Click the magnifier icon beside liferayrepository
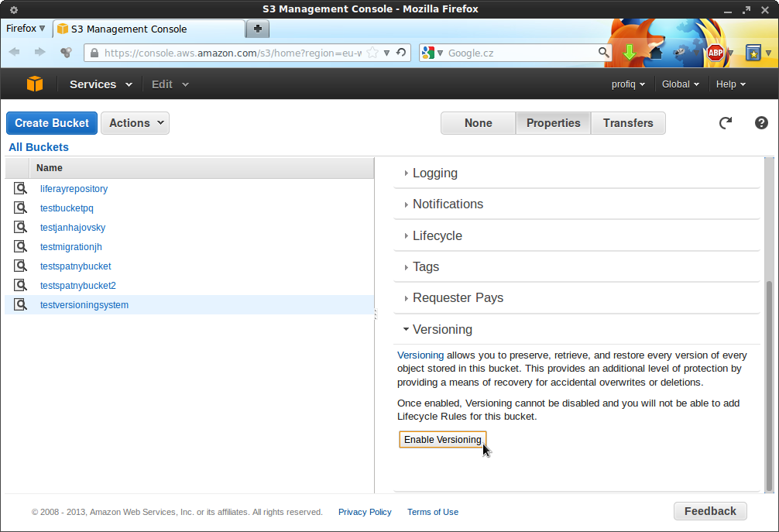This screenshot has width=779, height=532. pyautogui.click(x=20, y=188)
